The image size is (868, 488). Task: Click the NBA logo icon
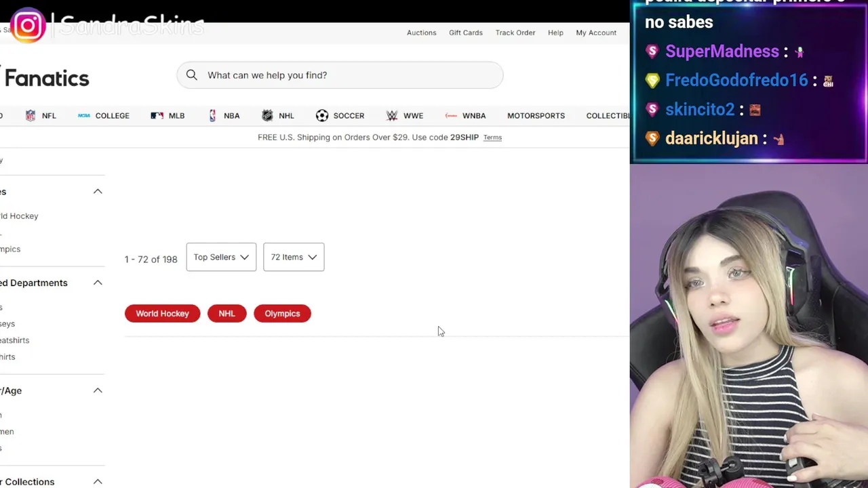pos(212,116)
